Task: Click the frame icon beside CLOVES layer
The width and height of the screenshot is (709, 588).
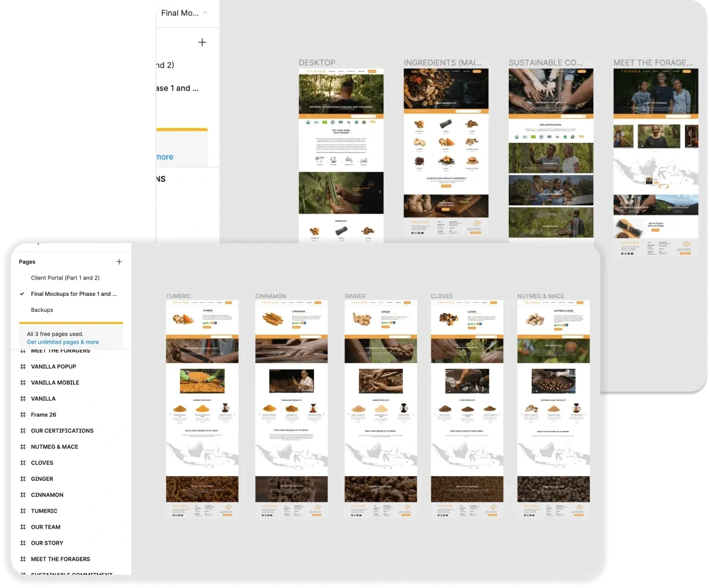Action: tap(23, 463)
